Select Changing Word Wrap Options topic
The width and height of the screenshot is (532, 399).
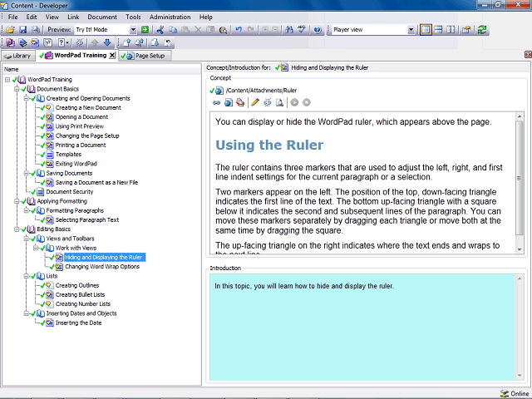[102, 267]
